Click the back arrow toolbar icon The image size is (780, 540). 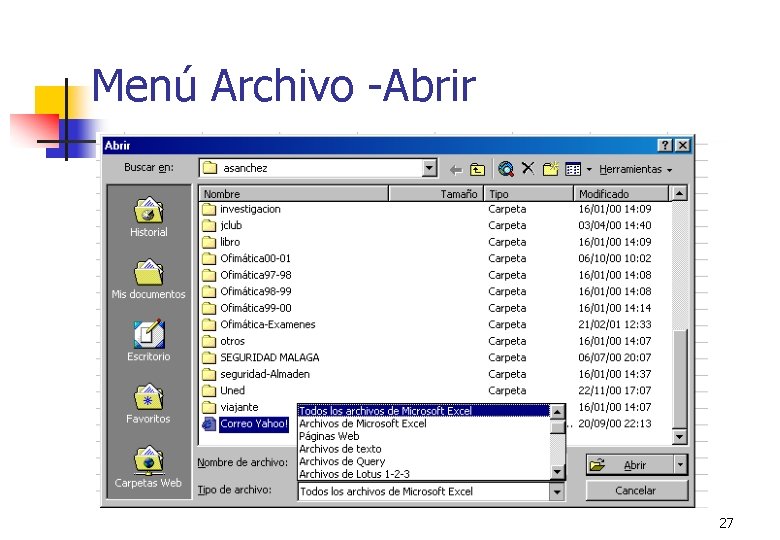pos(455,170)
